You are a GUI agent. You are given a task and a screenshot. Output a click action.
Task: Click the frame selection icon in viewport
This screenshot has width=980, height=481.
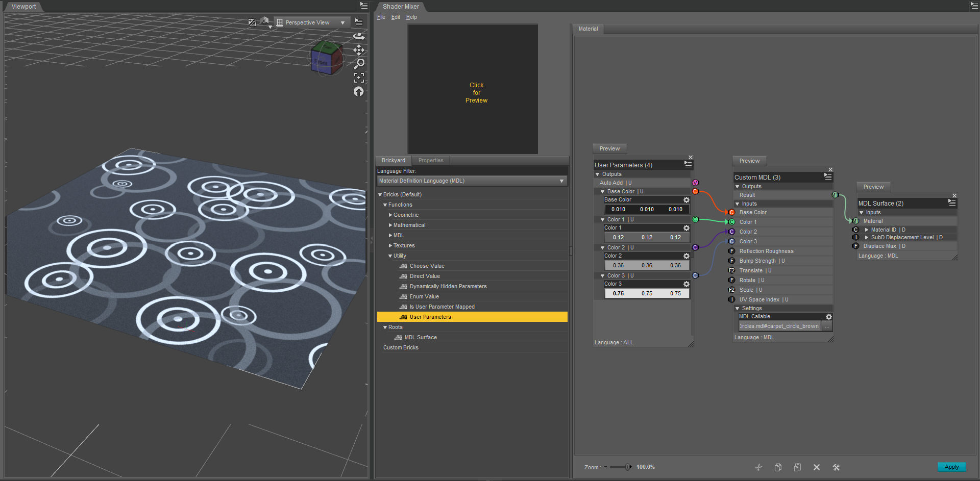point(359,78)
